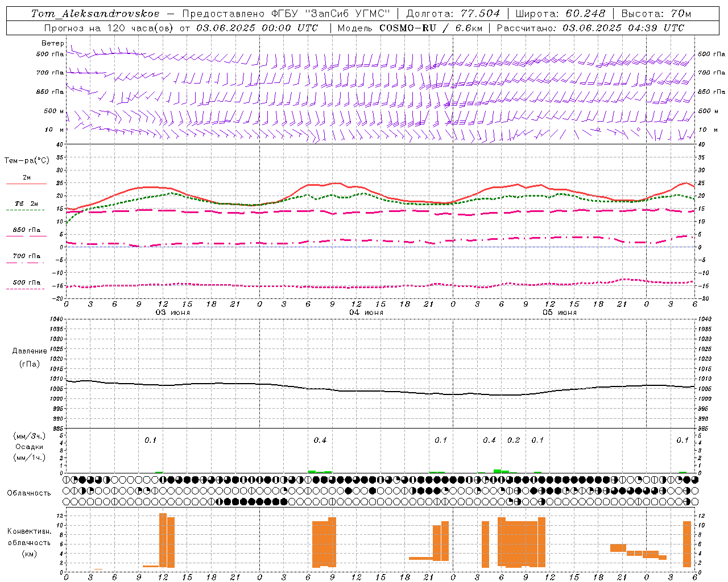This screenshot has width=728, height=582.
Task: Click the '850 гПа' label left of wind barbs
Action: tap(50, 92)
